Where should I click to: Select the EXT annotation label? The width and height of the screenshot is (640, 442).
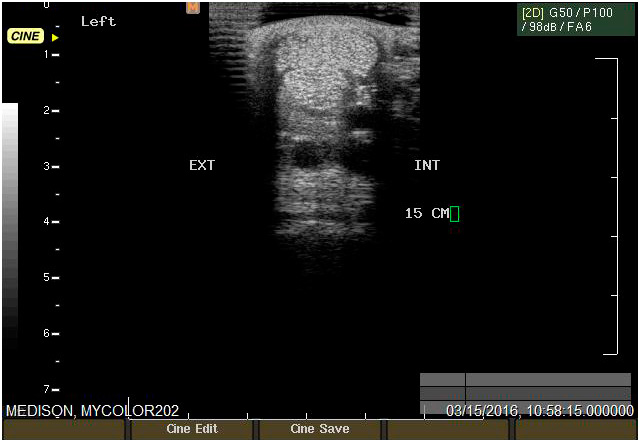pos(202,165)
